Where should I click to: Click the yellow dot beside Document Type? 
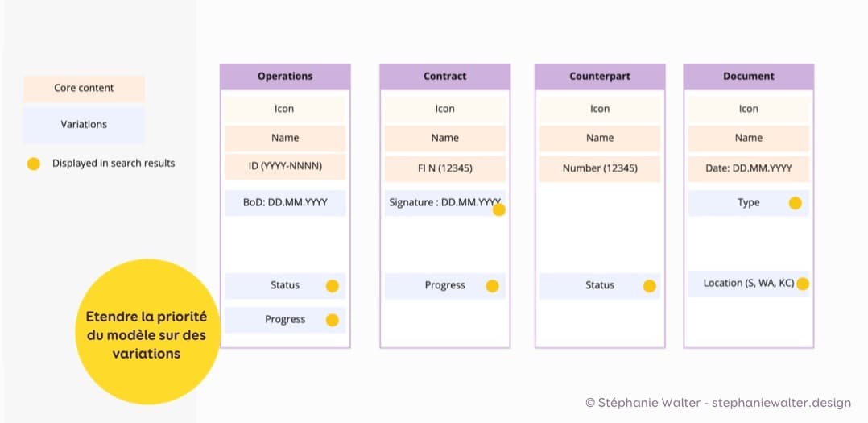795,203
